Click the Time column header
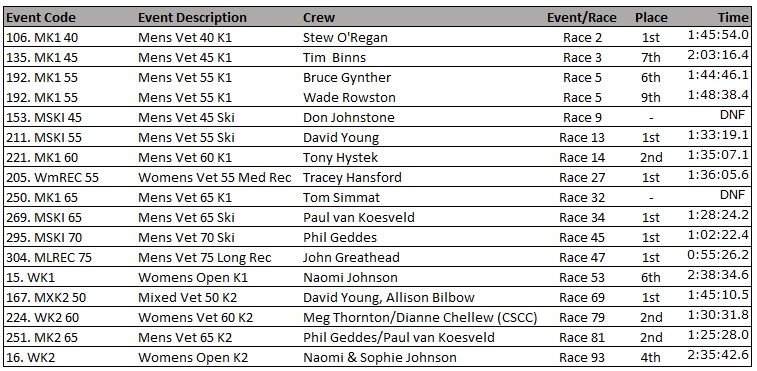Viewport: 757px width, 371px height. click(x=732, y=17)
